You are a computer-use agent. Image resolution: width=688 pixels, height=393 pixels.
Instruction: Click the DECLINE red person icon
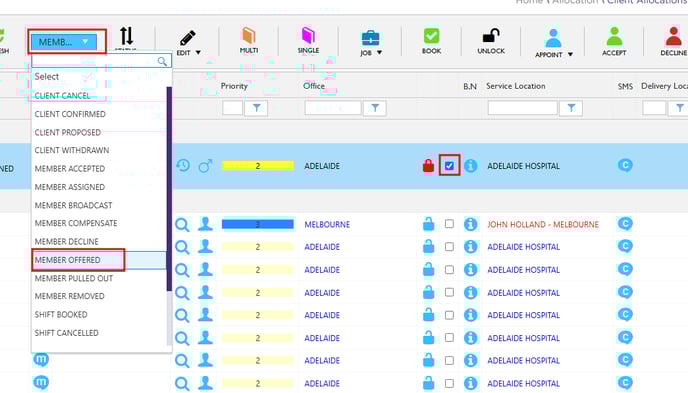click(674, 36)
